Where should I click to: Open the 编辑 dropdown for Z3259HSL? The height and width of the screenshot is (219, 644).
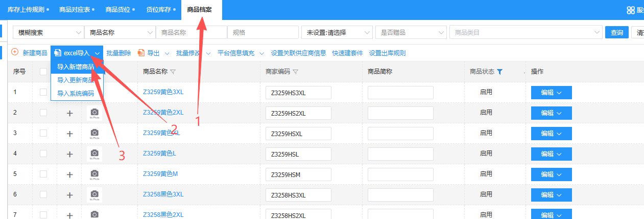click(552, 154)
